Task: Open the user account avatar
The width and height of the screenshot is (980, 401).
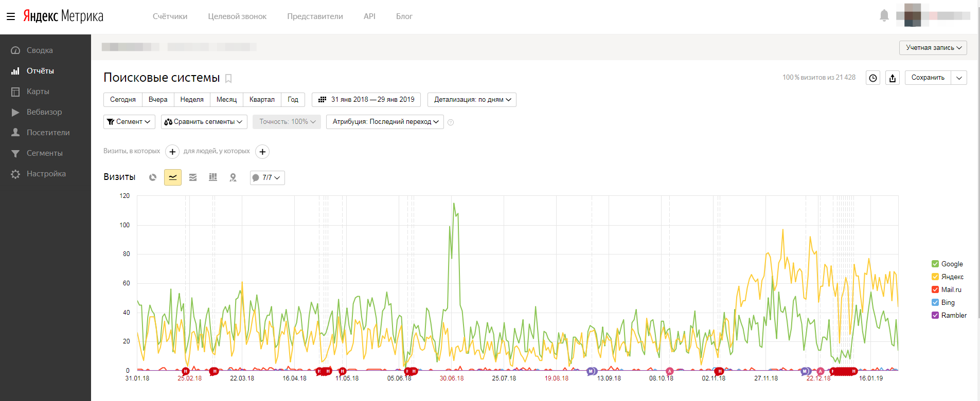Action: (912, 15)
